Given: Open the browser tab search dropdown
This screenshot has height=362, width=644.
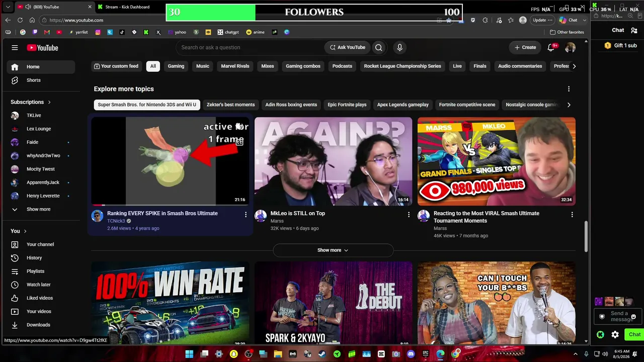Looking at the screenshot, I should (8, 7).
